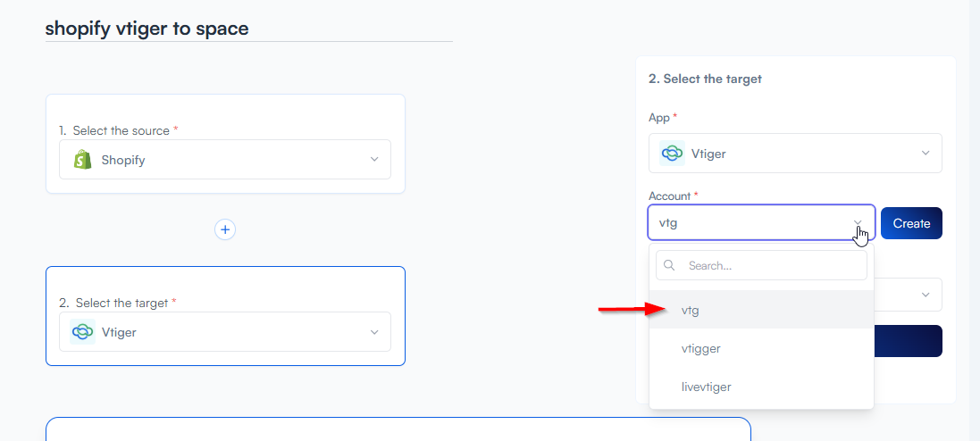Click the Shopify logo in source selector
980x441 pixels.
83,160
